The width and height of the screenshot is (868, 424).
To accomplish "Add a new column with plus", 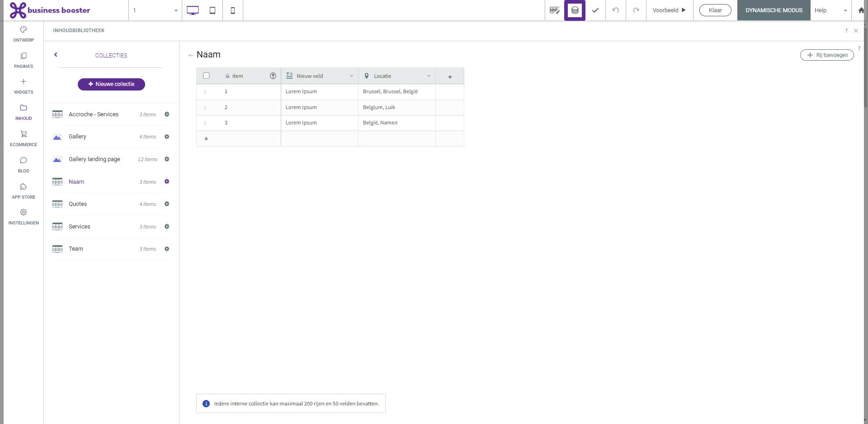I will (x=450, y=76).
